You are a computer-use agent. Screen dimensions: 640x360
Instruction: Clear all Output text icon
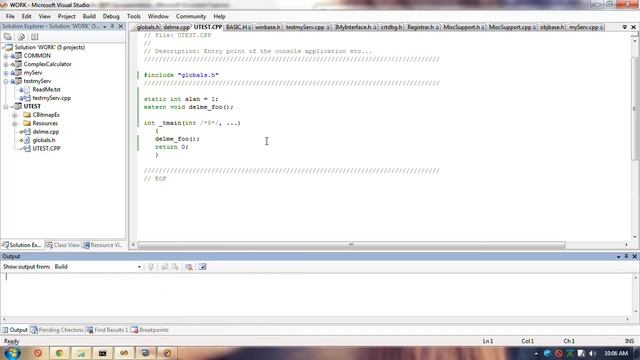click(x=189, y=267)
